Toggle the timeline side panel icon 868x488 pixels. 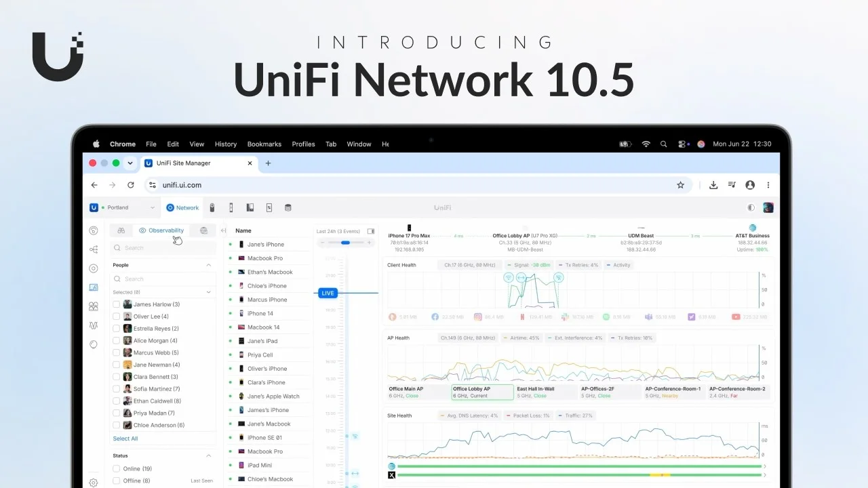pos(370,231)
